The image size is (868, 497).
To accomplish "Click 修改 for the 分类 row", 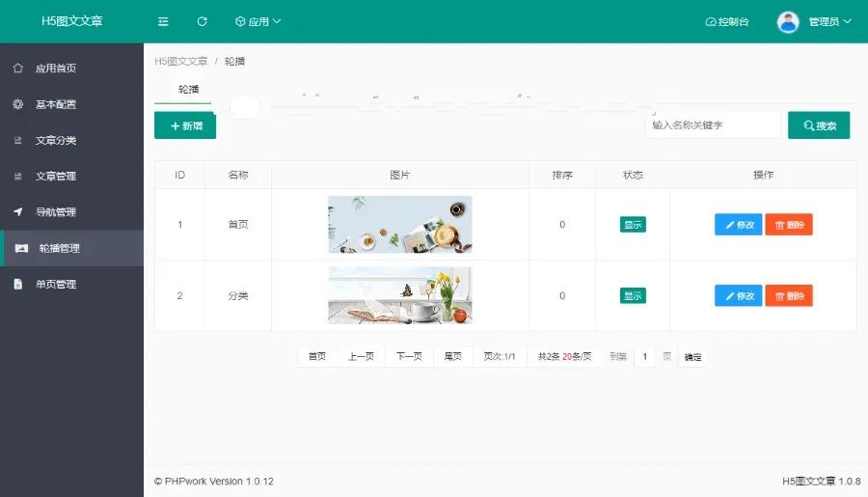I will (739, 295).
